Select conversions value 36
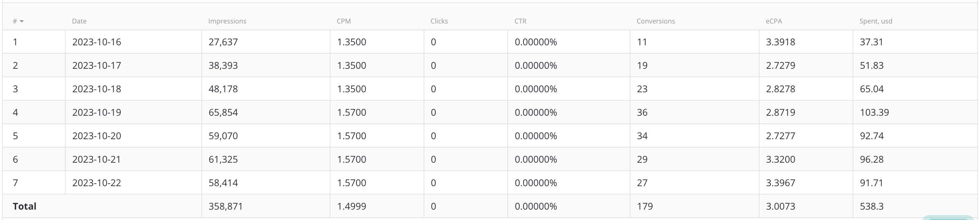 [642, 112]
